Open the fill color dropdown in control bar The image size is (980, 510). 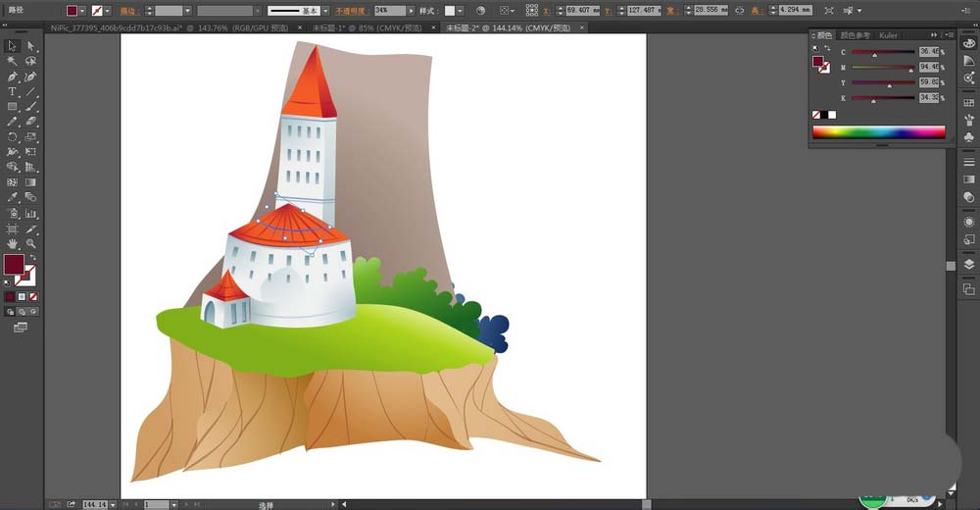pos(82,10)
